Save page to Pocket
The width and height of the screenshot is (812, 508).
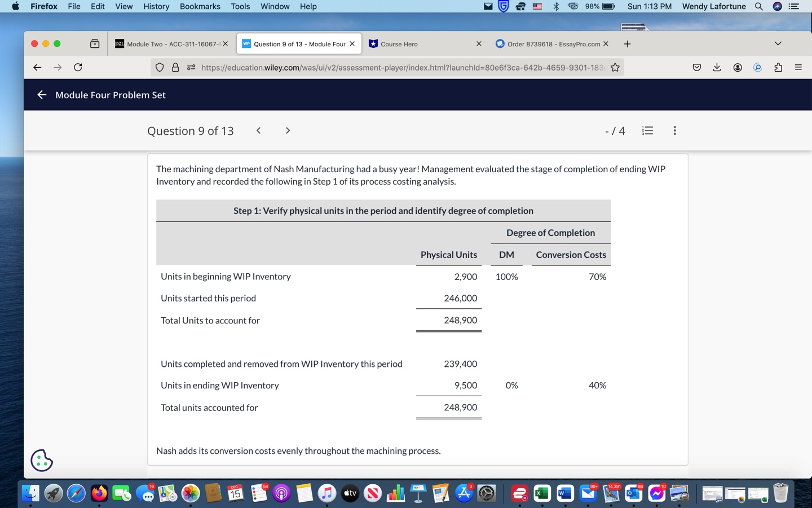coord(697,67)
